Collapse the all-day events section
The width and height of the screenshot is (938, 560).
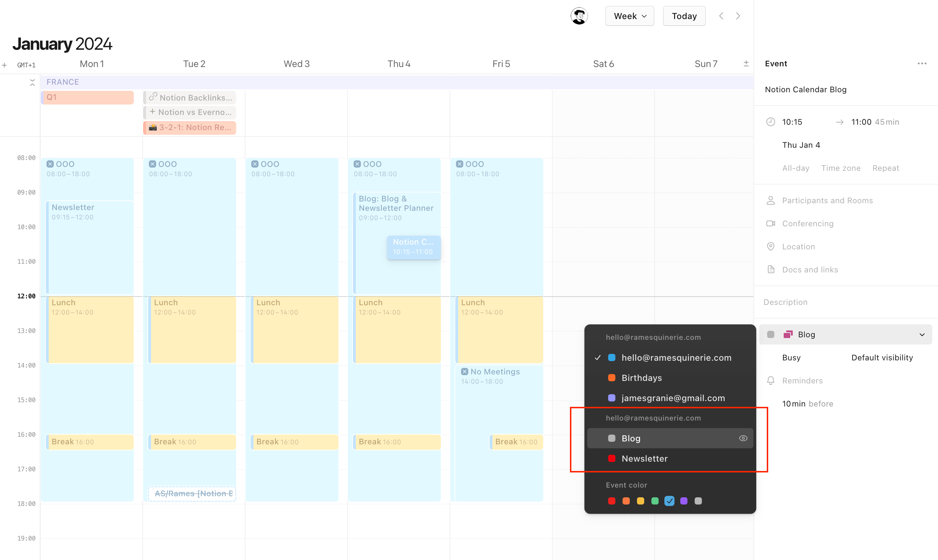(32, 82)
